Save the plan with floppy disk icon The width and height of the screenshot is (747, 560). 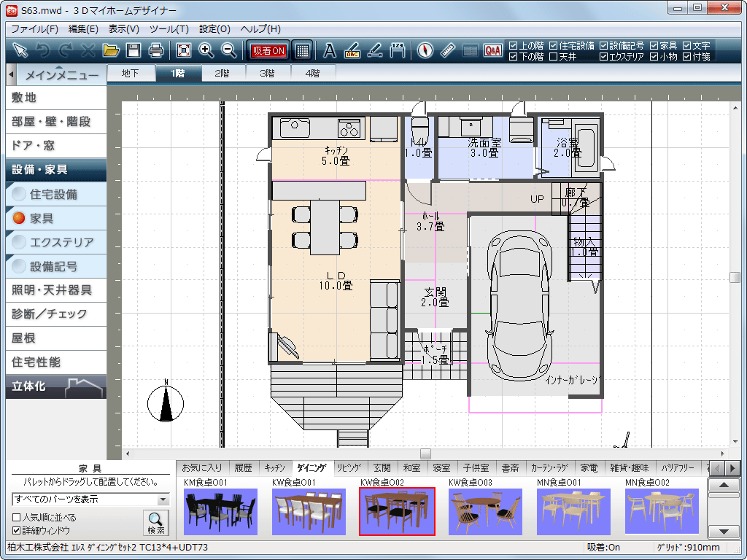(133, 50)
